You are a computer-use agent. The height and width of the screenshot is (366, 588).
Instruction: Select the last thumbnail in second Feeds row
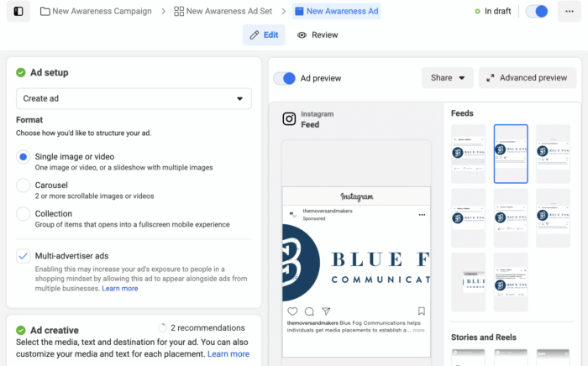(553, 218)
